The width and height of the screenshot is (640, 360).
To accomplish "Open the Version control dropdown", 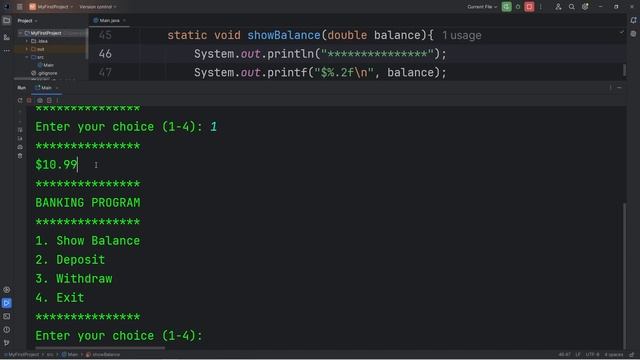I will [x=98, y=7].
